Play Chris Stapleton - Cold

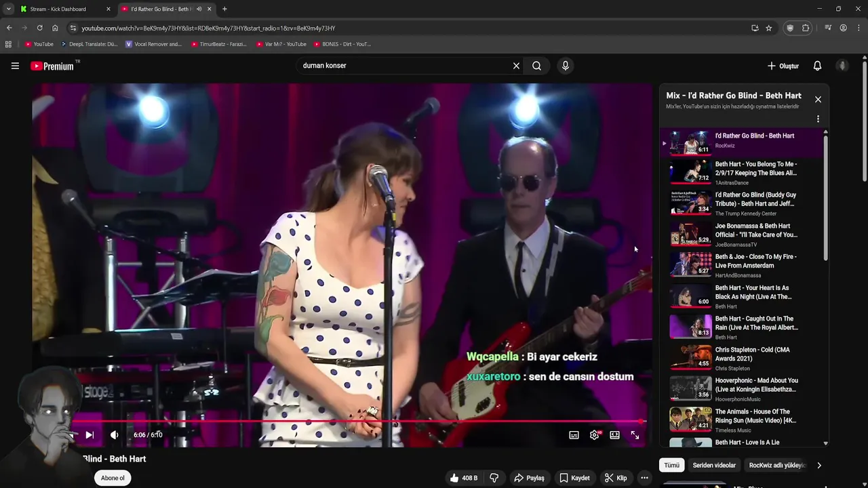(x=741, y=358)
